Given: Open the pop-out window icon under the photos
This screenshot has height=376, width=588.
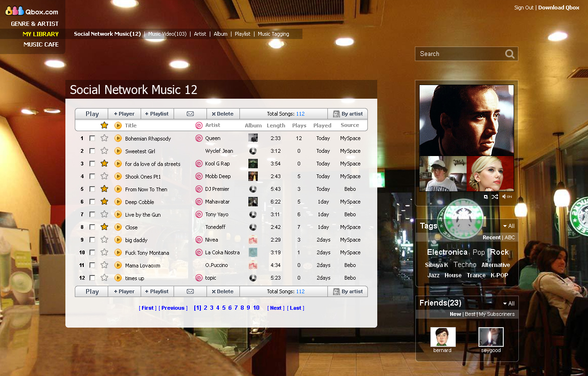Looking at the screenshot, I should tap(486, 197).
